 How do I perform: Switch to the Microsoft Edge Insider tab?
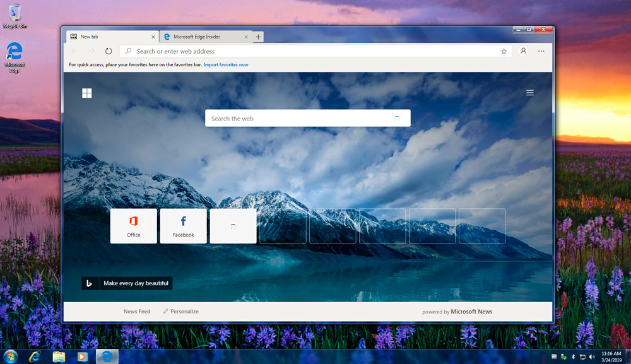204,36
